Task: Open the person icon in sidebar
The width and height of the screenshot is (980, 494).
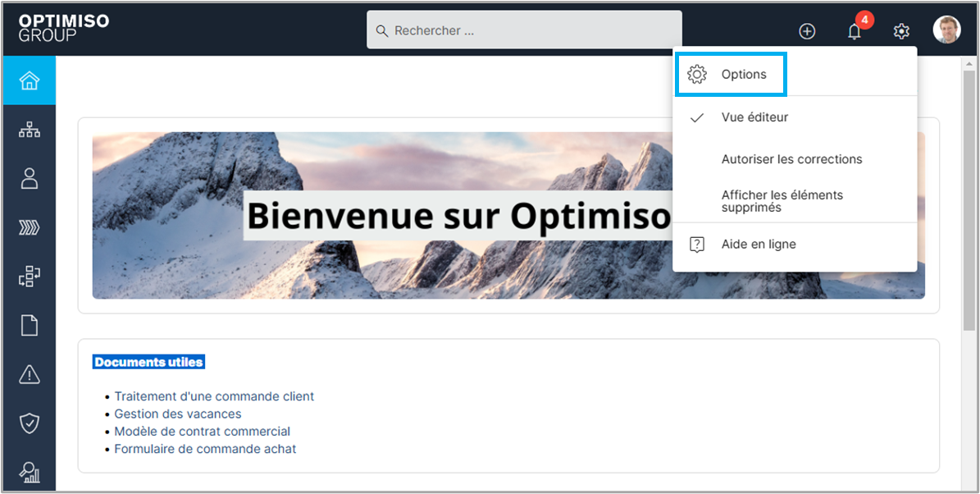Action: click(x=30, y=179)
